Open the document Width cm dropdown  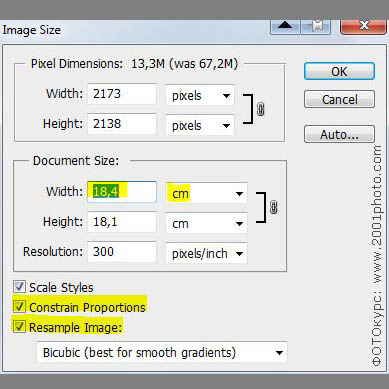[x=206, y=193]
